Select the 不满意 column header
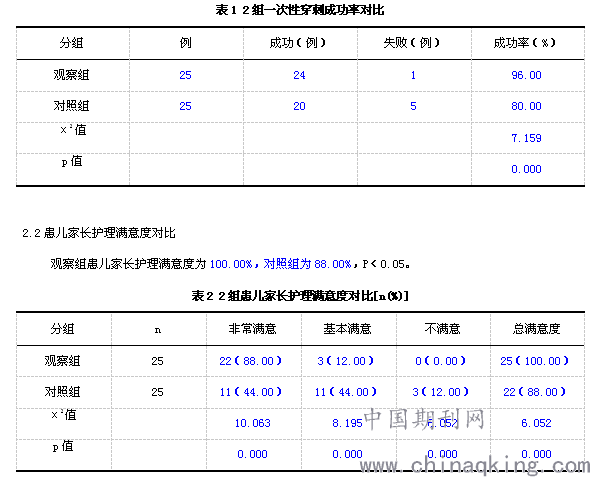This screenshot has height=477, width=590. point(442,329)
